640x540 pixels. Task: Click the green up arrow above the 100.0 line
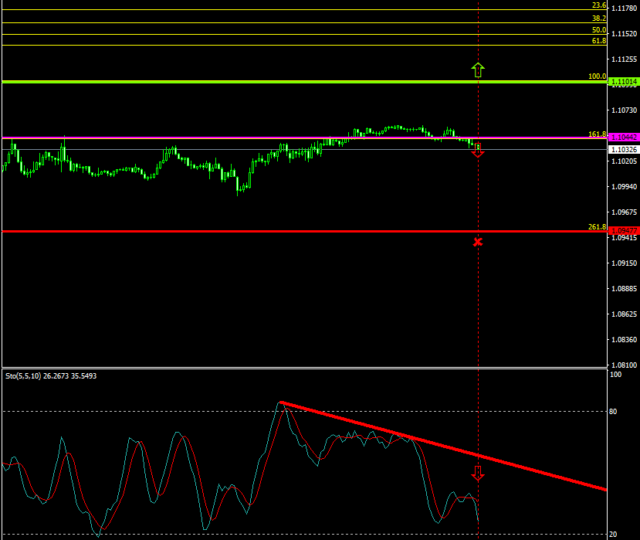[478, 69]
